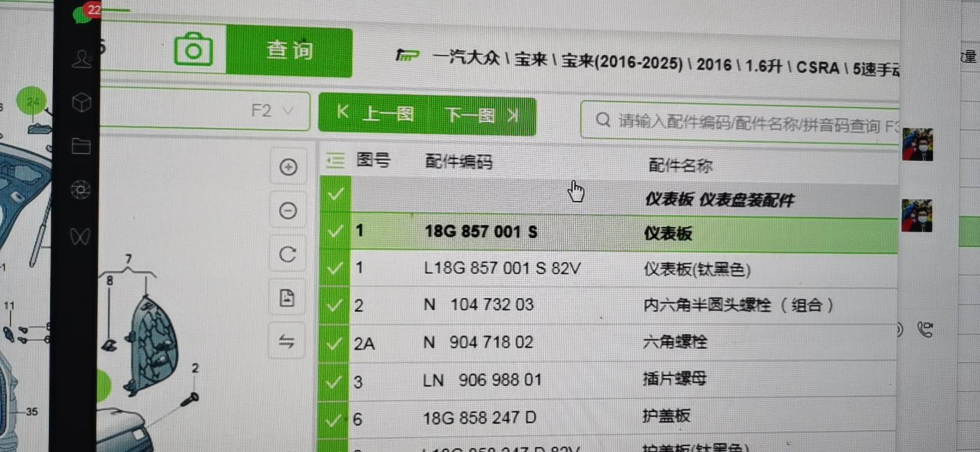Open folder icon in dark sidebar
Viewport: 980px width, 452px height.
[81, 146]
